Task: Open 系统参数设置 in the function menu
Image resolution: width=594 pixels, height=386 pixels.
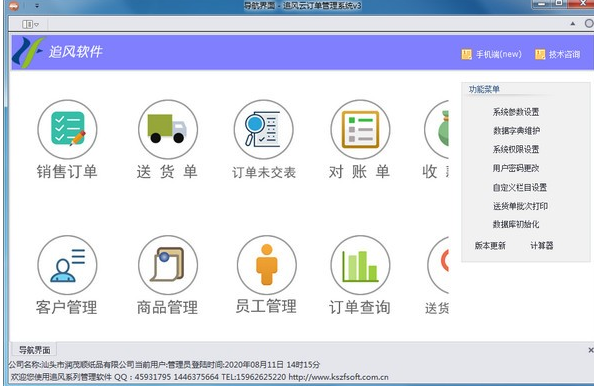Action: point(516,112)
